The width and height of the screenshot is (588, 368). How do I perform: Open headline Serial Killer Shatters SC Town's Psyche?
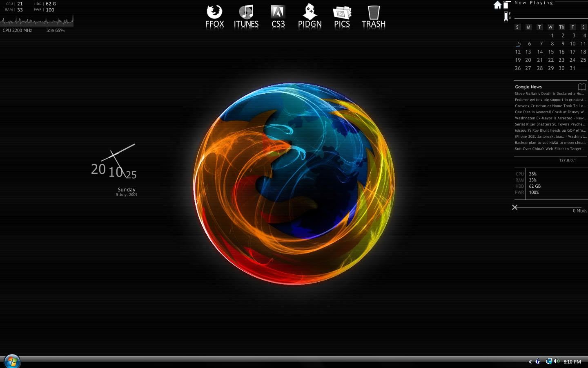[x=550, y=124]
